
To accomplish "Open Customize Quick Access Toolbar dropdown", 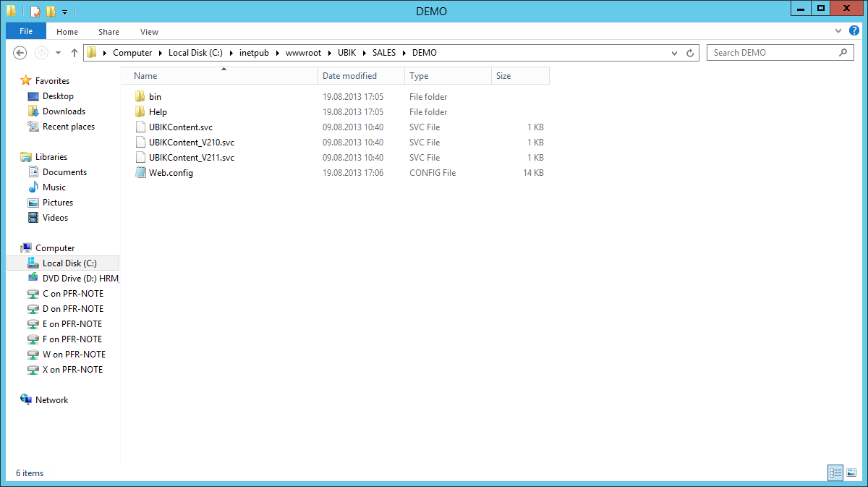I will pyautogui.click(x=64, y=12).
